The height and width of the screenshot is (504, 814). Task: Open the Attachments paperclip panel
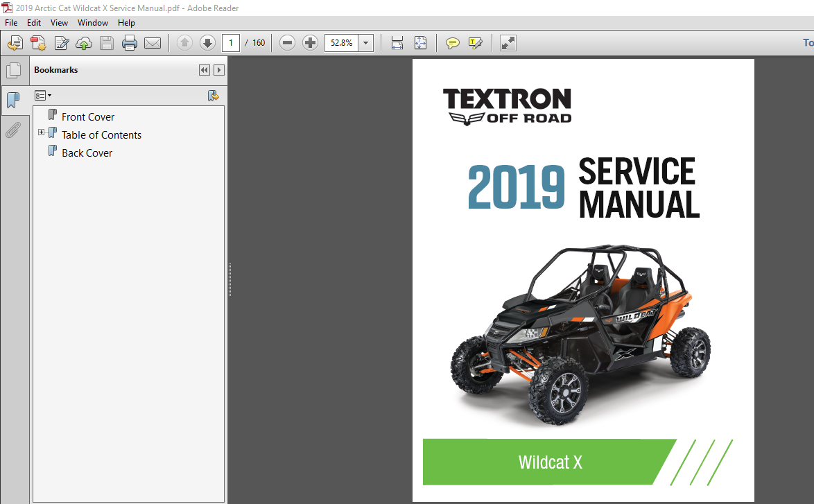coord(13,130)
